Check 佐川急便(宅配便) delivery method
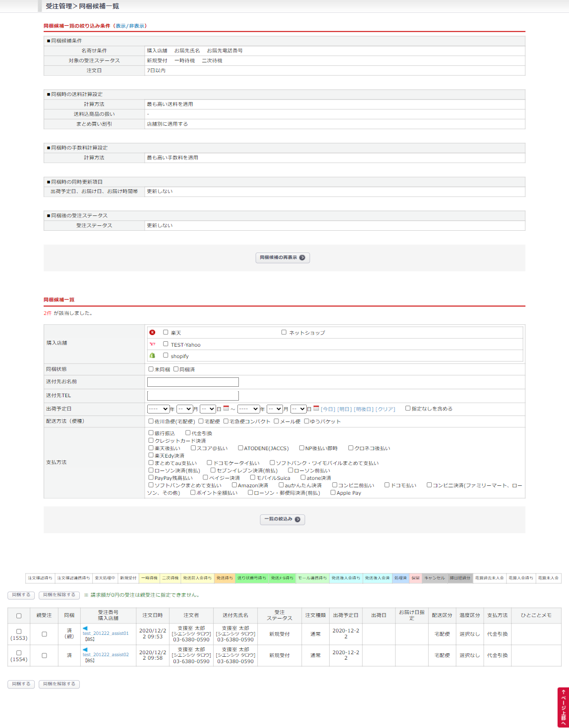 151,421
